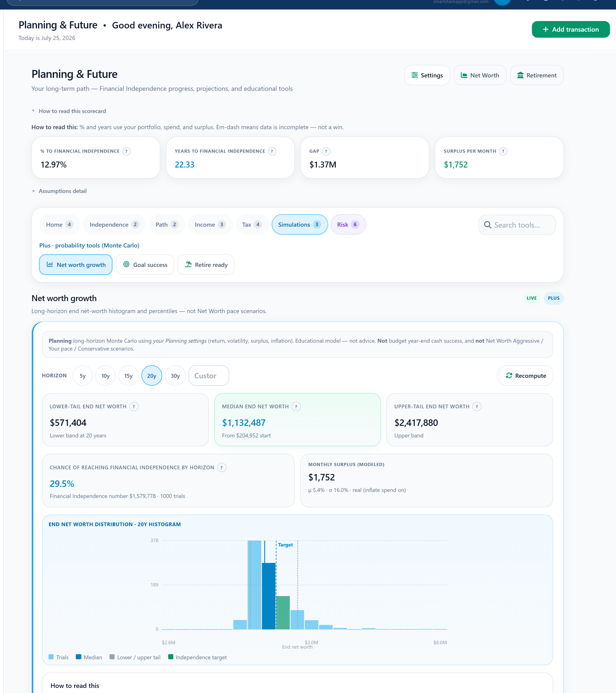Click the 29.5% chance value
This screenshot has width=616, height=693.
[x=62, y=484]
